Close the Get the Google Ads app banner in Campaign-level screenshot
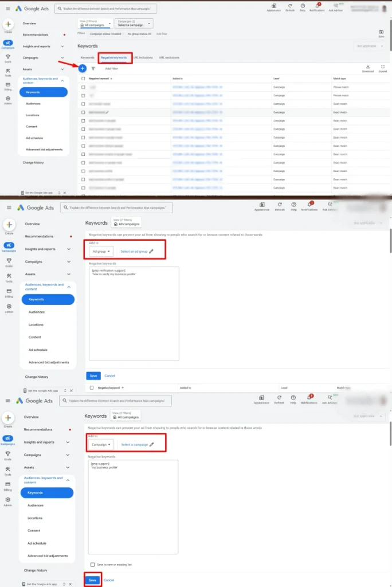Image resolution: width=392 pixels, height=587 pixels. coord(70,584)
